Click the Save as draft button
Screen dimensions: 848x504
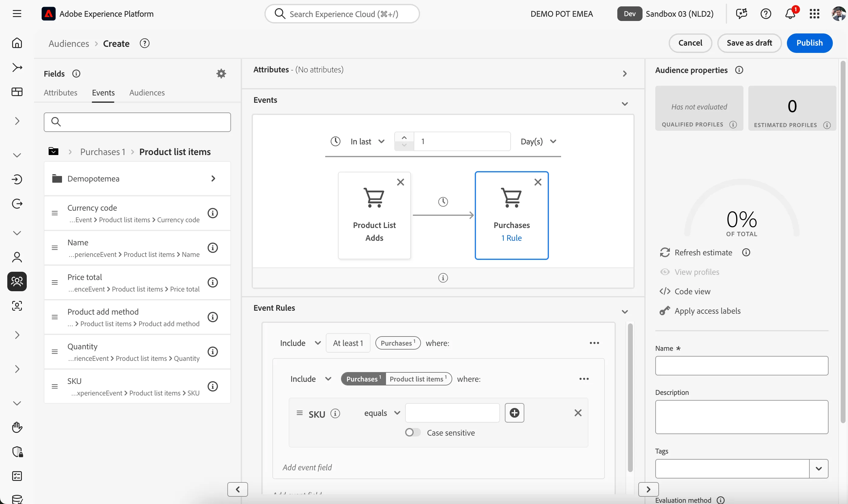749,43
